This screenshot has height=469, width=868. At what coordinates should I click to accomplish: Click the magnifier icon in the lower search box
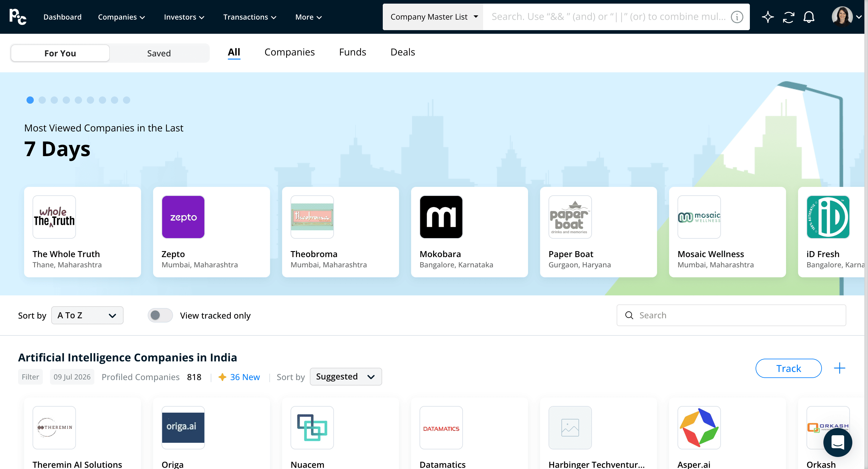[x=629, y=315]
